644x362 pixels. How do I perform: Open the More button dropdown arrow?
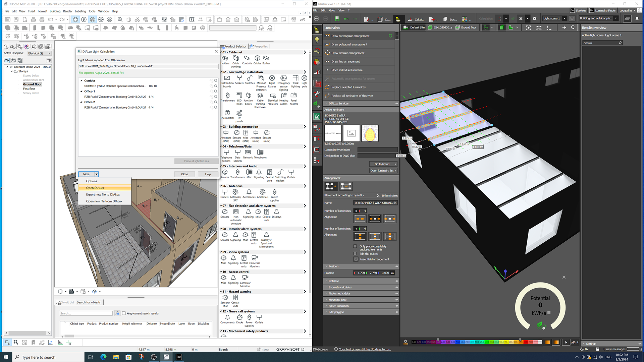(97, 174)
